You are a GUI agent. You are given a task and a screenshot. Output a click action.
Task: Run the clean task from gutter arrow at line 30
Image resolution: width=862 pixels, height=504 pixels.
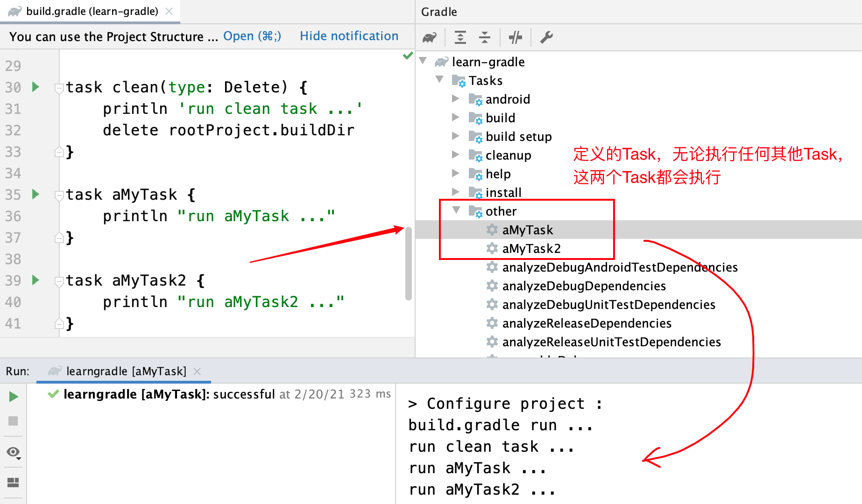pyautogui.click(x=35, y=87)
